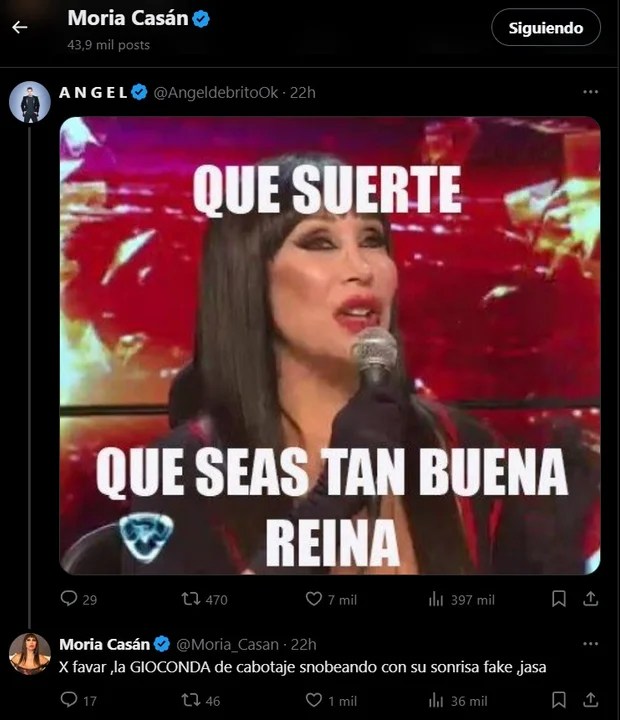The height and width of the screenshot is (720, 620).
Task: Open the more options menu on Angel's post
Action: 590,92
